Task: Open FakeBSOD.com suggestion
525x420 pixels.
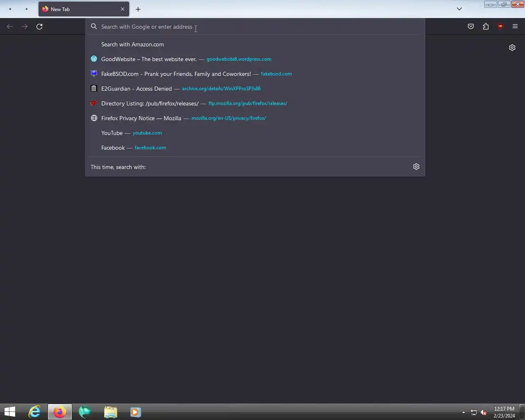Action: [x=255, y=74]
